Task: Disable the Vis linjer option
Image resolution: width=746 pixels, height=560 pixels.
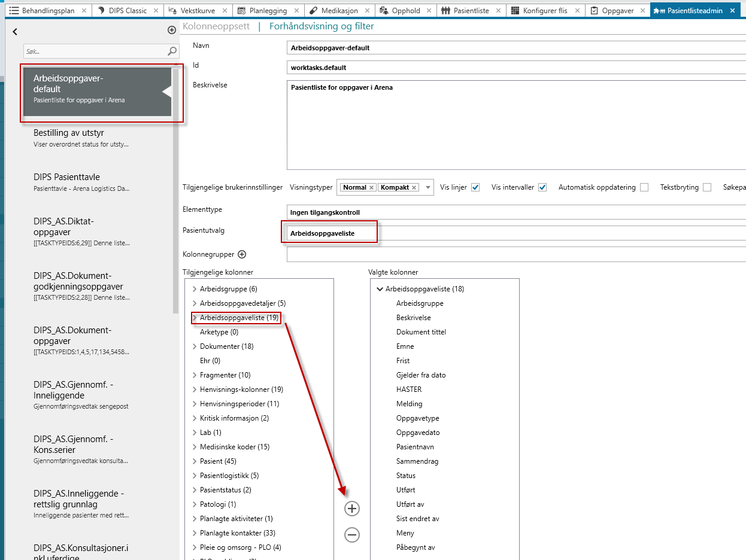Action: pyautogui.click(x=475, y=187)
